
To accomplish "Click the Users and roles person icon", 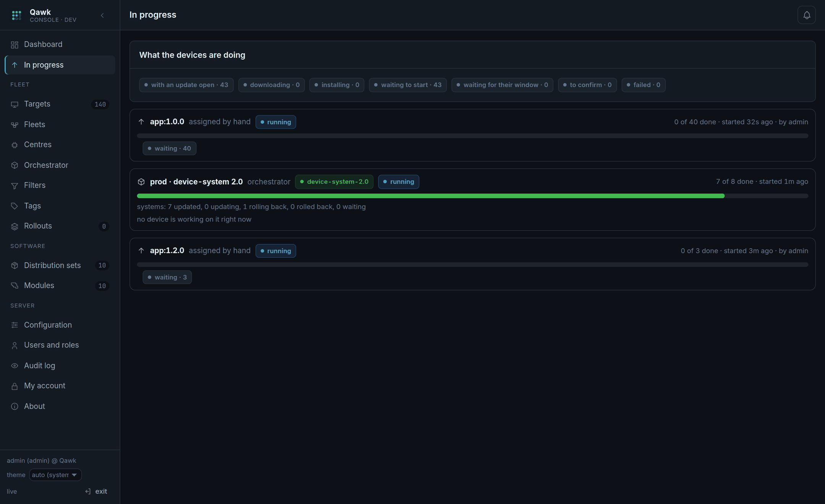I will (x=15, y=345).
